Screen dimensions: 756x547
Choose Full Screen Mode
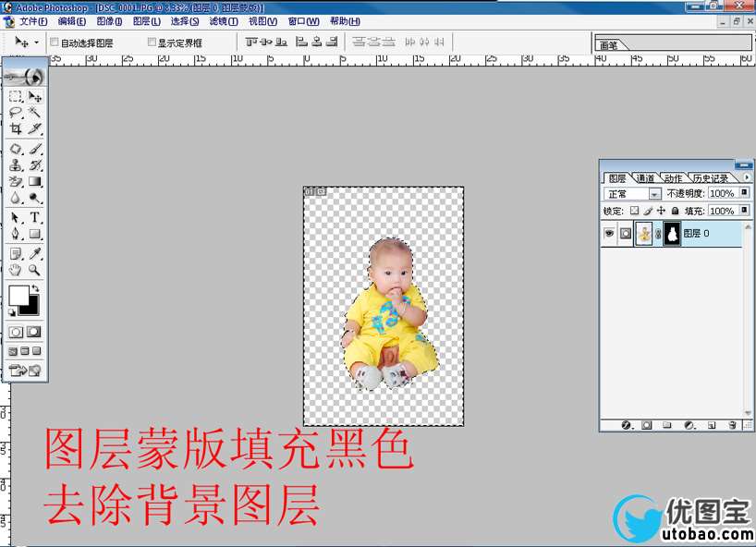[x=37, y=351]
